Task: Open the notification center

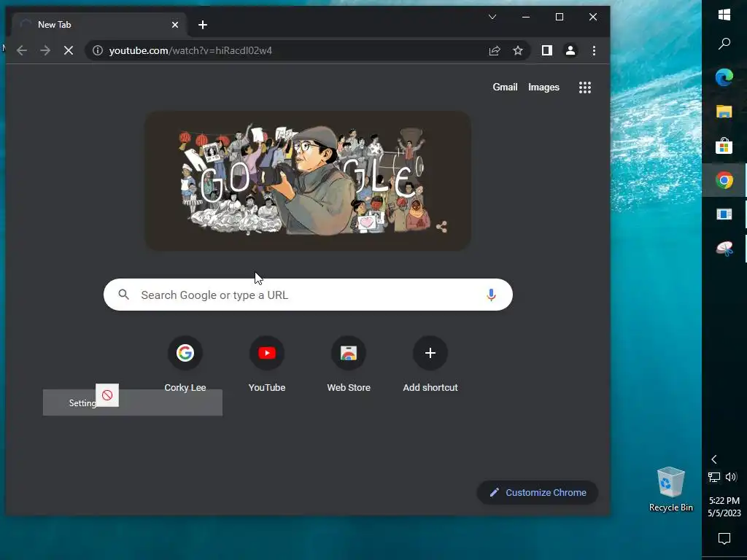Action: click(724, 539)
